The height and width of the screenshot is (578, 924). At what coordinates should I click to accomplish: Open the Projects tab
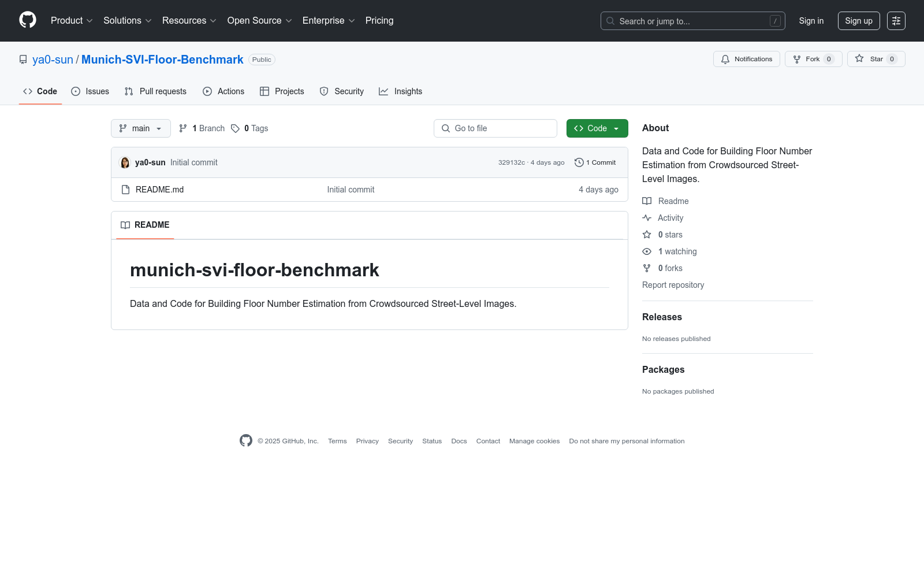click(x=282, y=91)
